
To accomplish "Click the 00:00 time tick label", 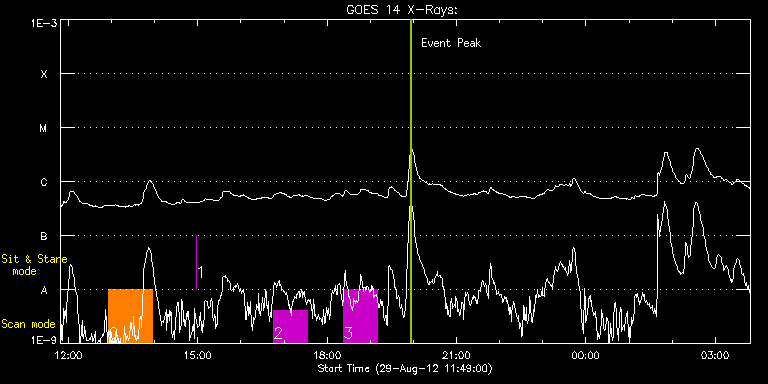I will (x=586, y=355).
